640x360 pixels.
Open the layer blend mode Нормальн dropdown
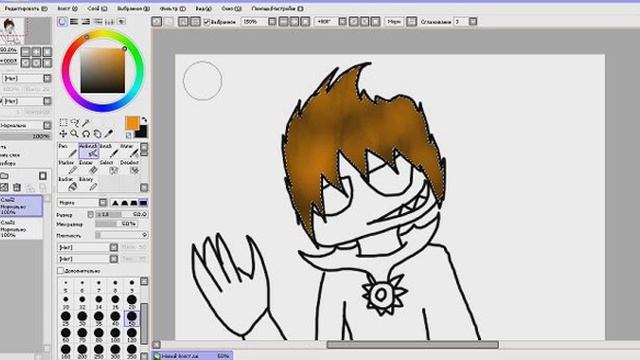pos(47,125)
